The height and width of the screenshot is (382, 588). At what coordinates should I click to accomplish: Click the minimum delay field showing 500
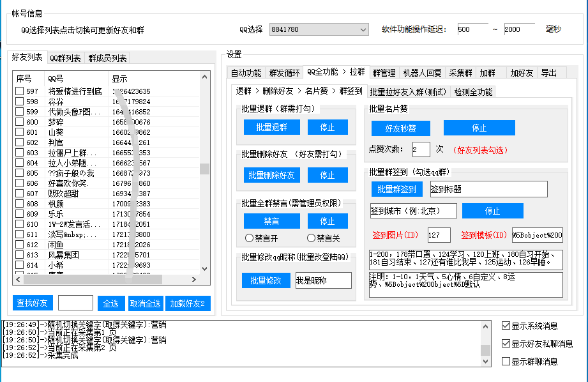pos(472,29)
